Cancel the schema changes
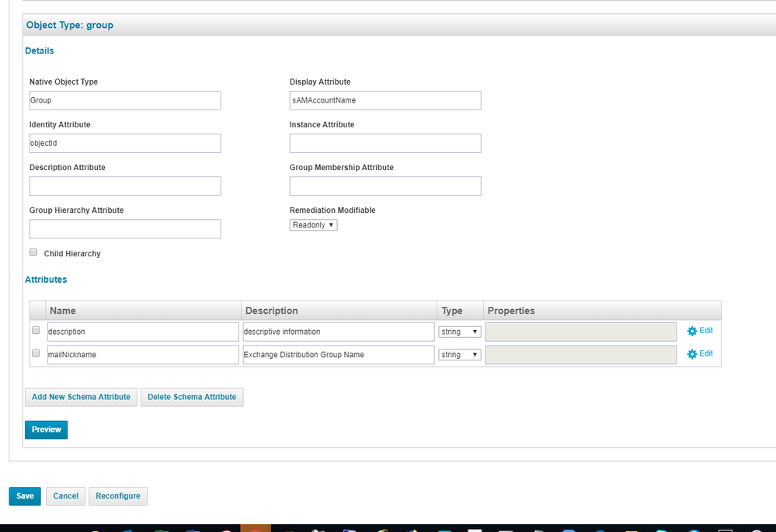 [65, 496]
